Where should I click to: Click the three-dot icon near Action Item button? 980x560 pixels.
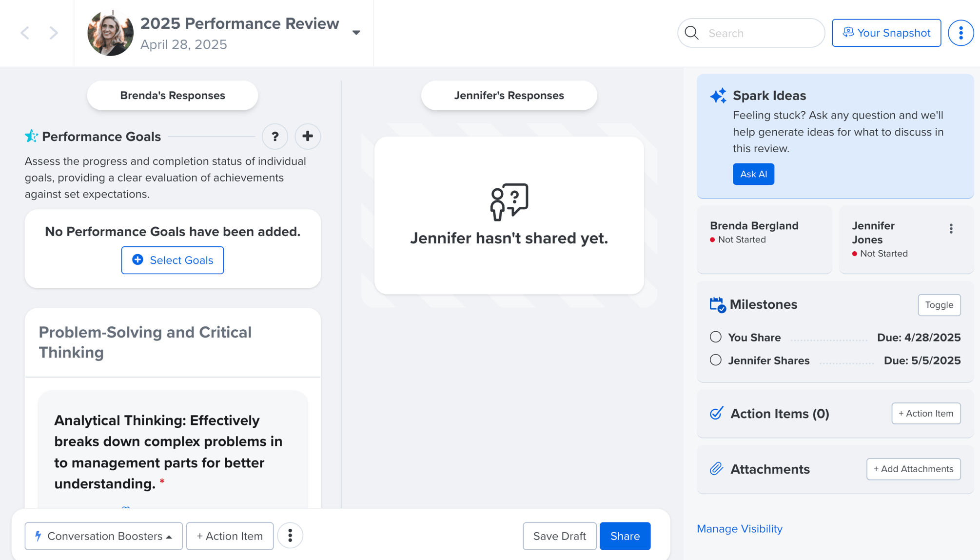(290, 535)
